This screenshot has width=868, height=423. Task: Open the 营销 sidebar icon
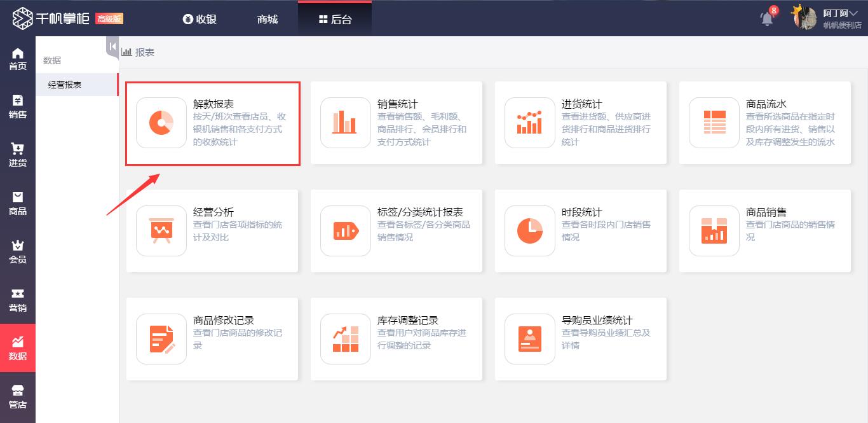tap(18, 296)
